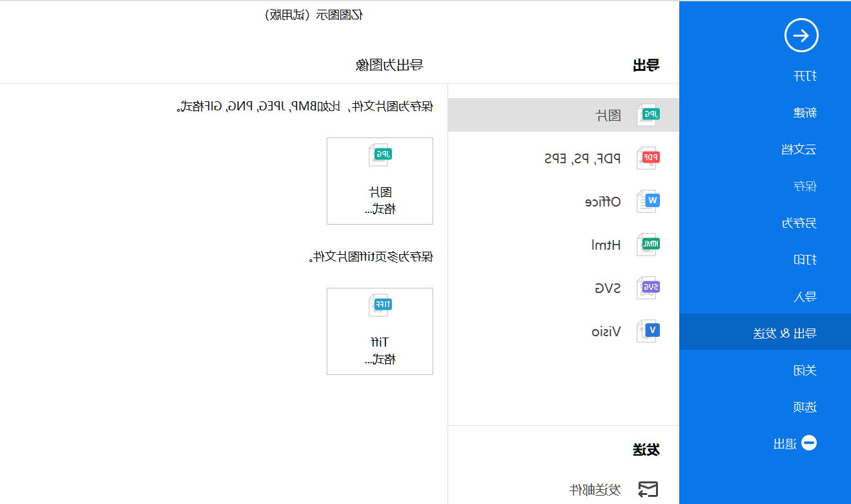Click the 退出 label

[784, 444]
